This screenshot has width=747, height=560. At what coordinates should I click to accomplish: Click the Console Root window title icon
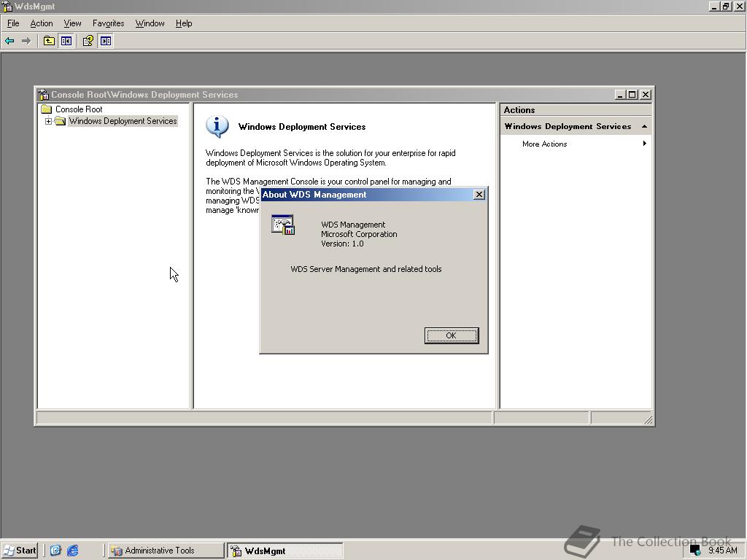pyautogui.click(x=43, y=94)
